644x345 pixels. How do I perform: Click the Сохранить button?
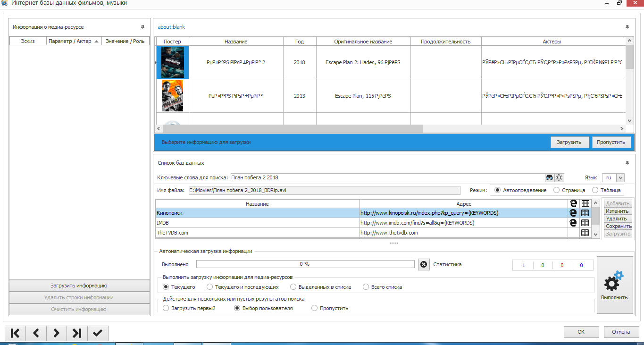click(618, 226)
